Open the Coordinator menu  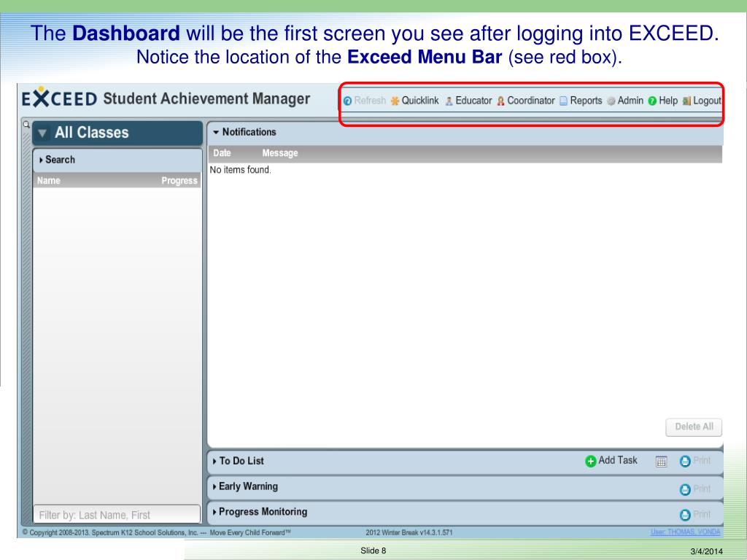pyautogui.click(x=531, y=101)
